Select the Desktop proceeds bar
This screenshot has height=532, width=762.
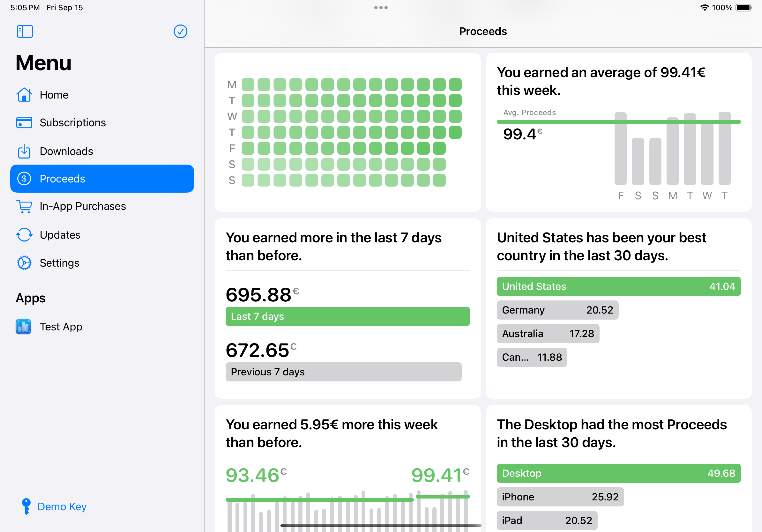click(x=618, y=473)
